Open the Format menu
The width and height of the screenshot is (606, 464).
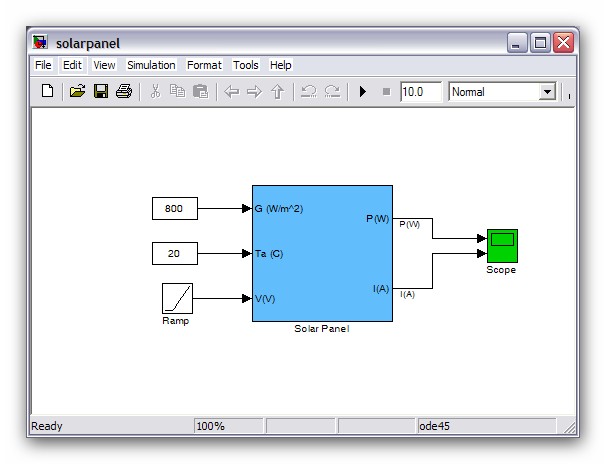[204, 65]
